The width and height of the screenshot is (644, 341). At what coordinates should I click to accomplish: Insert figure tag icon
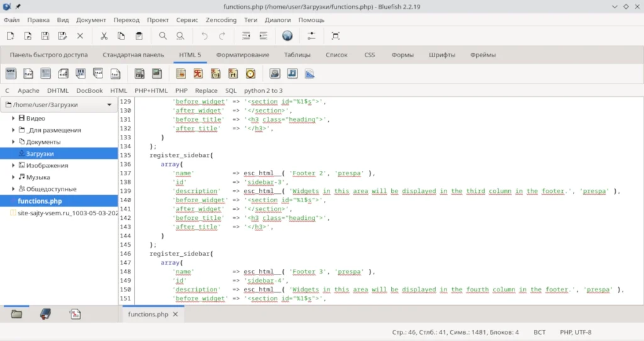[x=157, y=73]
